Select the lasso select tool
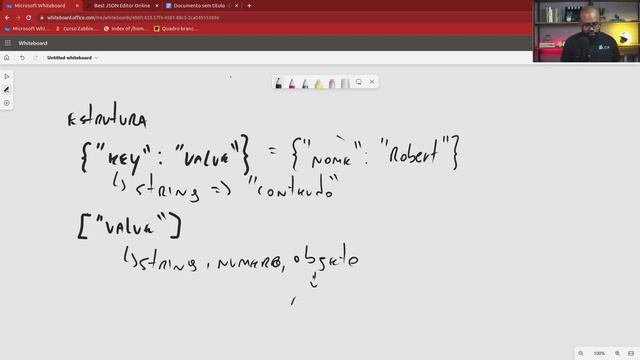The width and height of the screenshot is (640, 360). pyautogui.click(x=359, y=82)
